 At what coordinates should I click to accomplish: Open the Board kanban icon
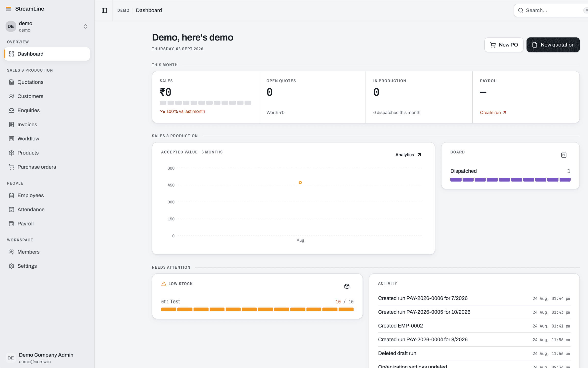pyautogui.click(x=564, y=155)
